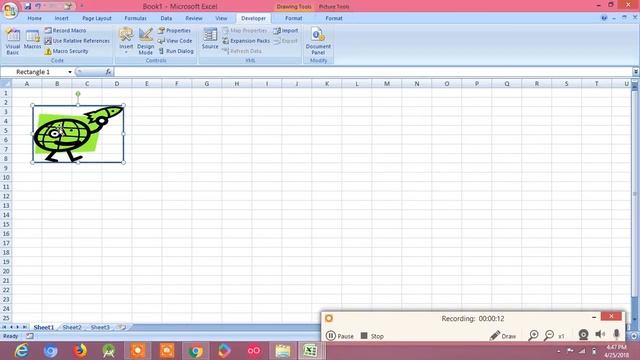Open the Page Layout tab
Screen dimensions: 640x360
pos(97,18)
